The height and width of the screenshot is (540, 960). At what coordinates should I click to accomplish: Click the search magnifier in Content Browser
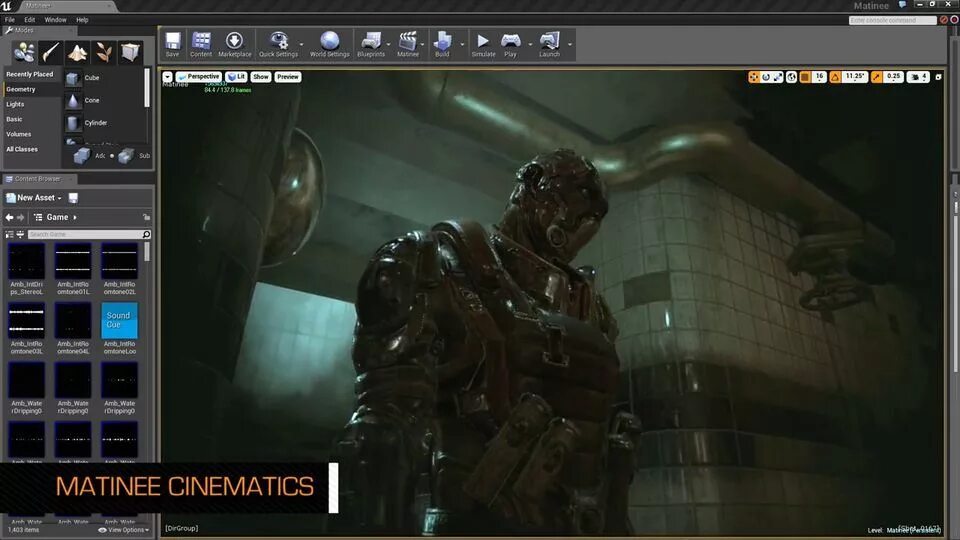146,234
